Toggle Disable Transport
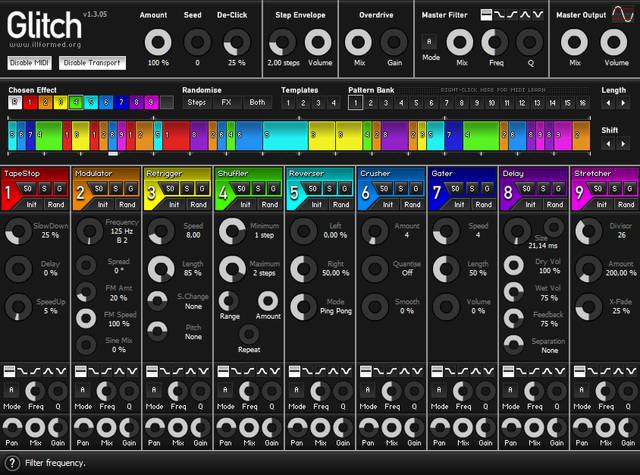This screenshot has width=640, height=475. point(92,63)
